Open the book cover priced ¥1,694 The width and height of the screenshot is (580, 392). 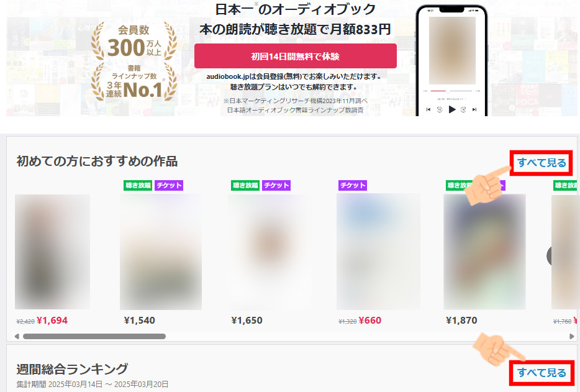click(x=52, y=252)
